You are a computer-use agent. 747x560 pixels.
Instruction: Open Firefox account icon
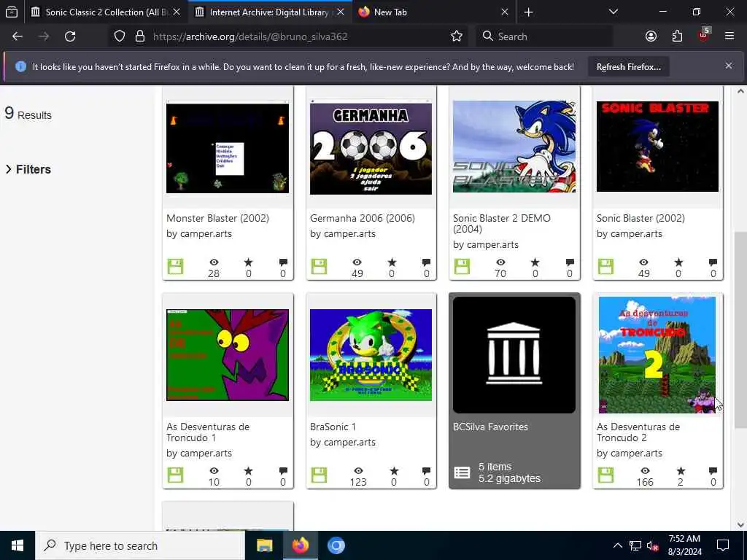click(651, 36)
